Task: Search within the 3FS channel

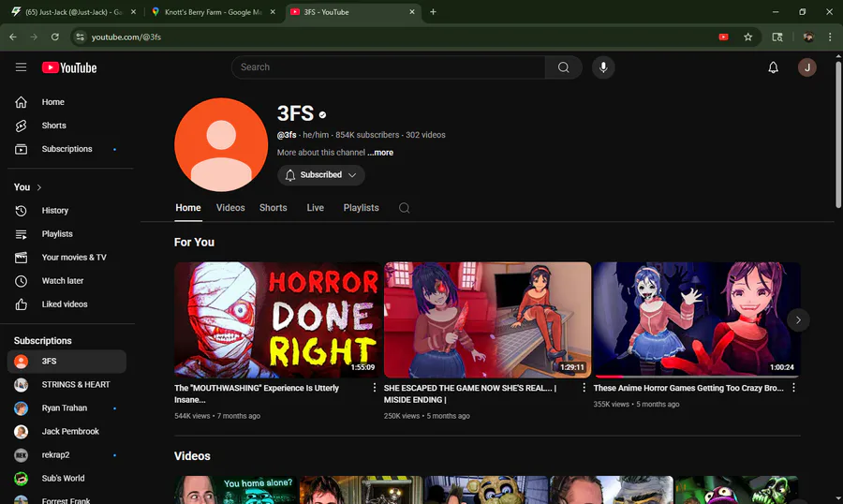Action: (x=405, y=208)
